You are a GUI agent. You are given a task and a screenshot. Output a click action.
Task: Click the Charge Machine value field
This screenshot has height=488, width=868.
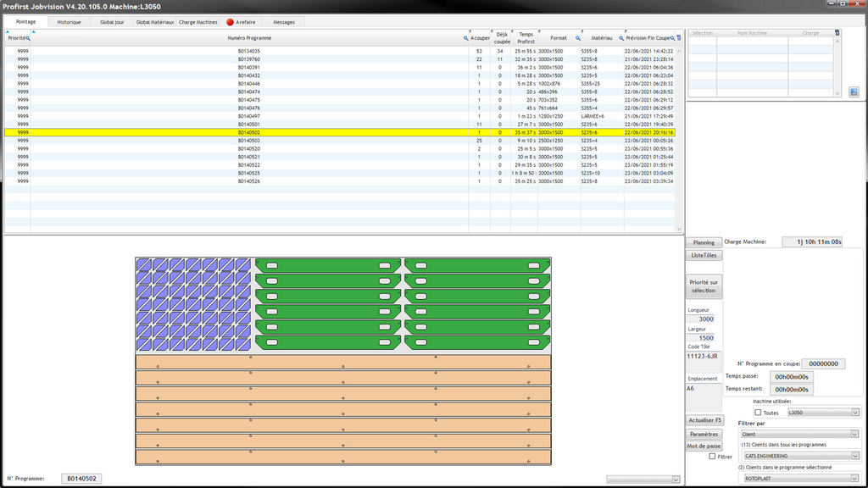(x=812, y=241)
